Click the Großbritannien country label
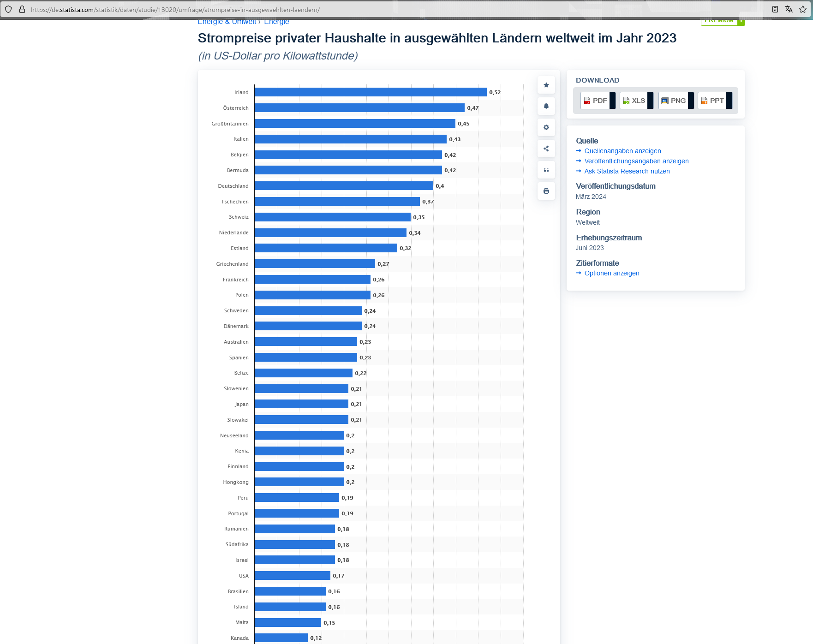Image resolution: width=813 pixels, height=644 pixels. coord(230,124)
